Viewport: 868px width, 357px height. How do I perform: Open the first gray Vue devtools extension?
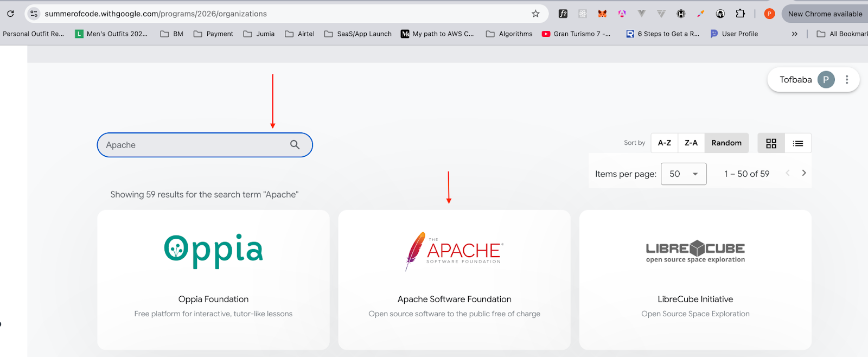(x=642, y=14)
